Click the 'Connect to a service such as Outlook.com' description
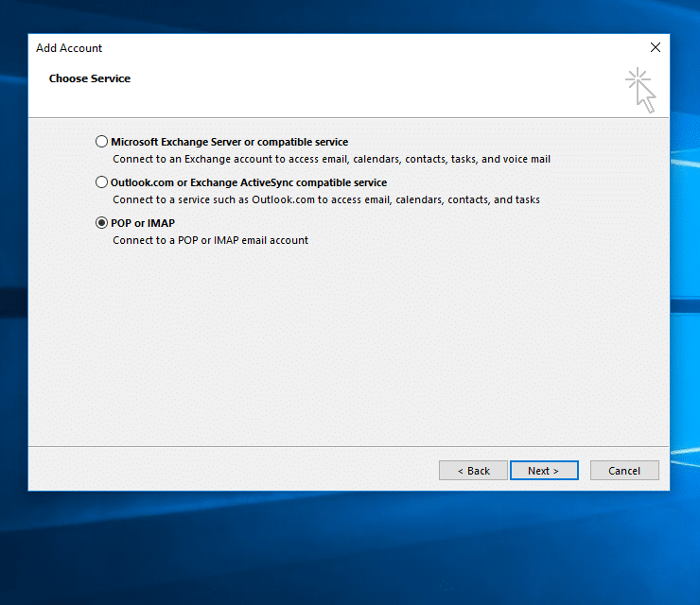Image resolution: width=700 pixels, height=605 pixels. pyautogui.click(x=326, y=199)
